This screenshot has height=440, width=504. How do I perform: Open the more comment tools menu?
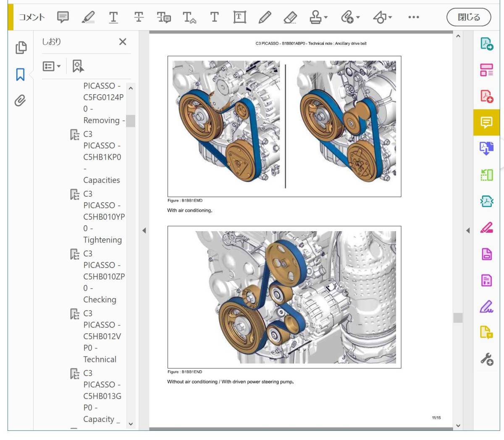point(414,17)
